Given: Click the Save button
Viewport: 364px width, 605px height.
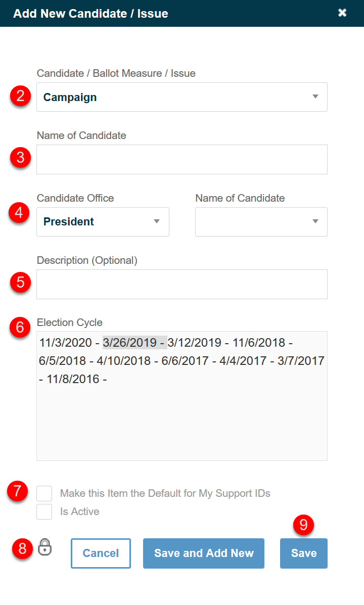Looking at the screenshot, I should [303, 553].
